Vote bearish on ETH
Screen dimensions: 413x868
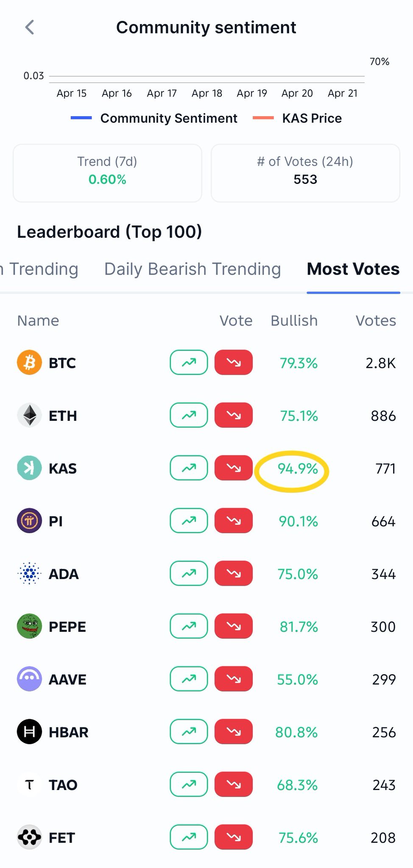tap(234, 415)
